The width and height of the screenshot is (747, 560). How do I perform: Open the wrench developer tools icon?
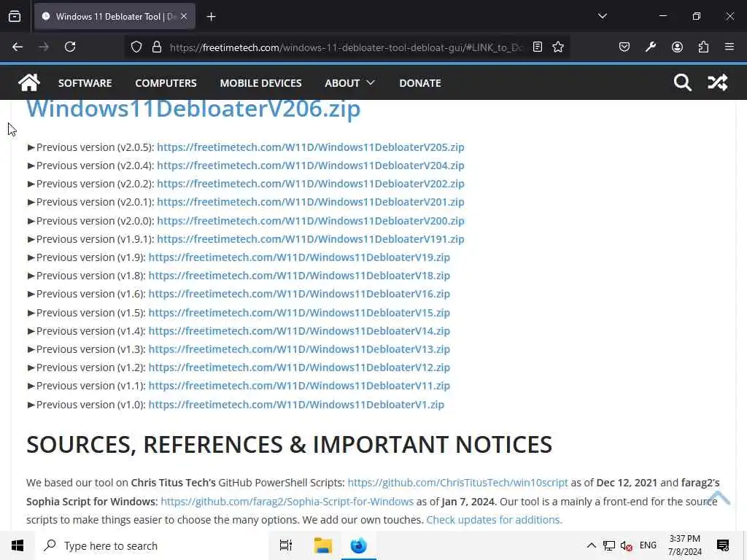(650, 47)
